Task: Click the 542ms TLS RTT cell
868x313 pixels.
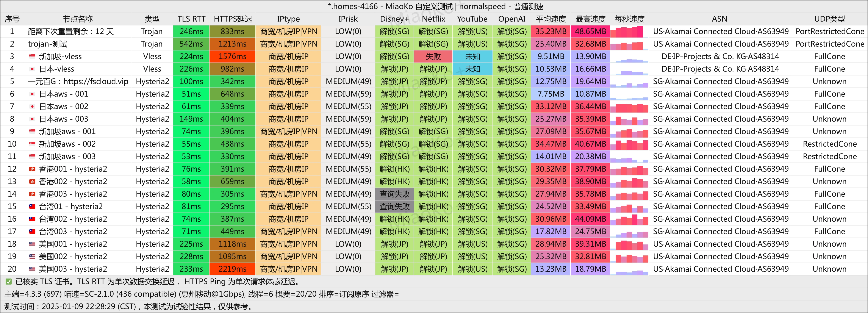Action: click(x=191, y=44)
